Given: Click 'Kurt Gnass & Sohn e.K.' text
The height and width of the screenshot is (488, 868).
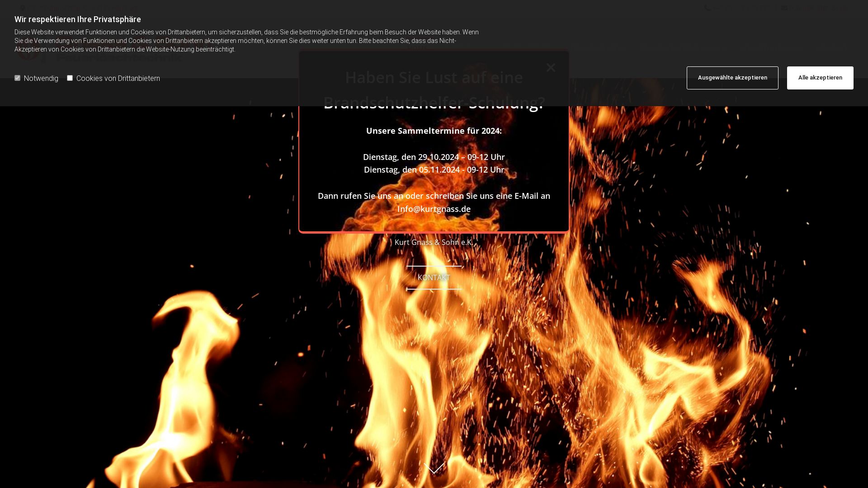Looking at the screenshot, I should 434,242.
